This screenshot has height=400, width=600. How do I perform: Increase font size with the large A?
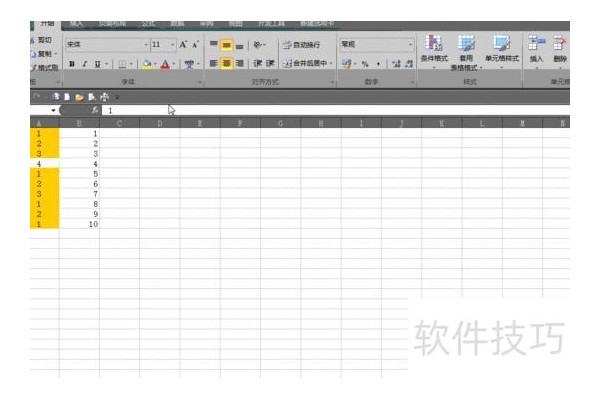tap(183, 45)
